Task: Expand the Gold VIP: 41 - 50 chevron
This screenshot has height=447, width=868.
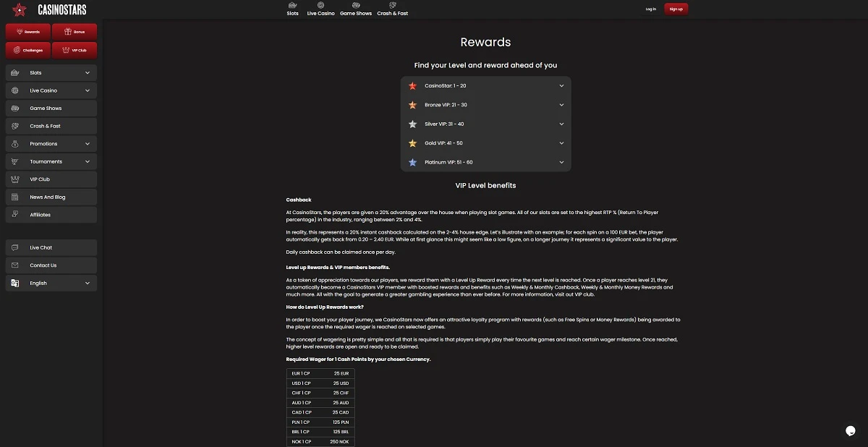Action: pos(561,143)
